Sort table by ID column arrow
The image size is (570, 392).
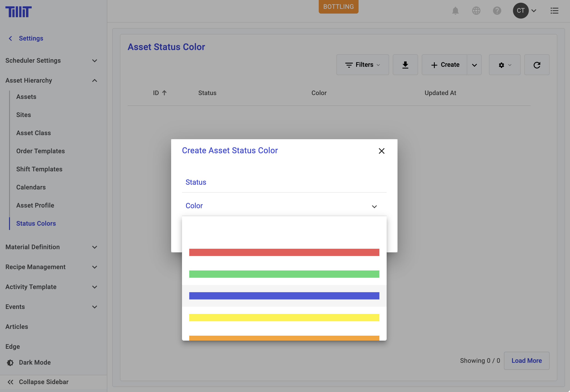click(164, 93)
